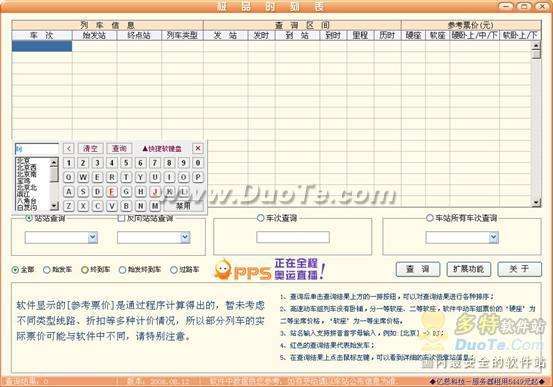Open the departure station dropdown under 站站查询

93,237
